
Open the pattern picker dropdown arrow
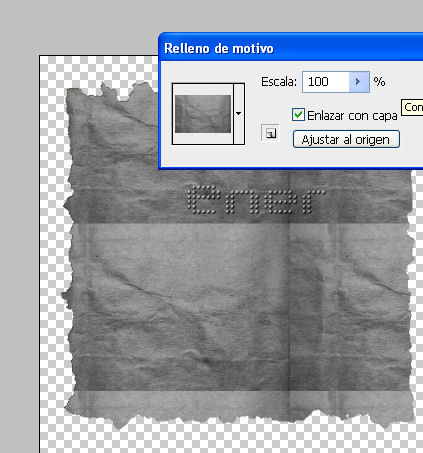coord(239,114)
